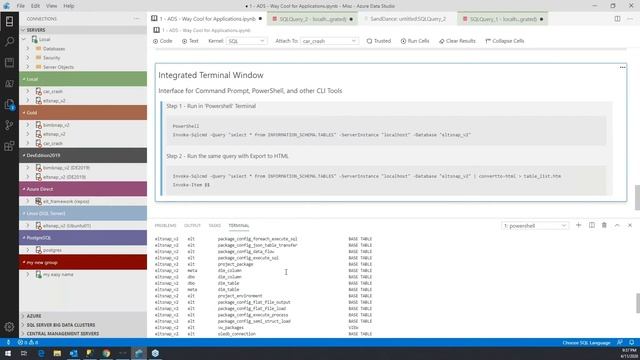Toggle maximize panel size chevron
This screenshot has width=640, height=360.
tap(617, 225)
